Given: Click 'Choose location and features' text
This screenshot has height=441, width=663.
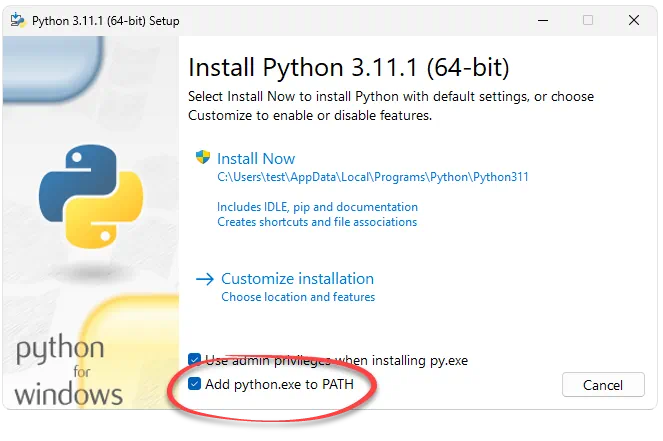Looking at the screenshot, I should 298,297.
